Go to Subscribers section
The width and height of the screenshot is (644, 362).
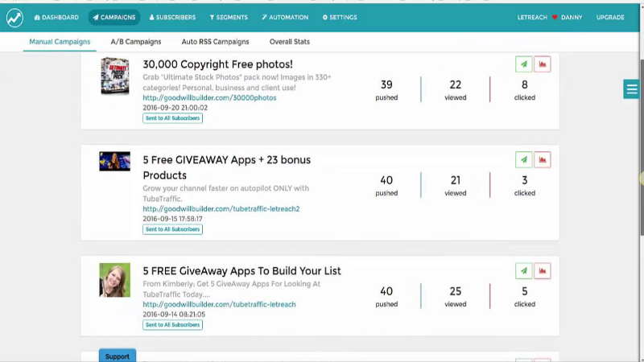click(x=172, y=17)
